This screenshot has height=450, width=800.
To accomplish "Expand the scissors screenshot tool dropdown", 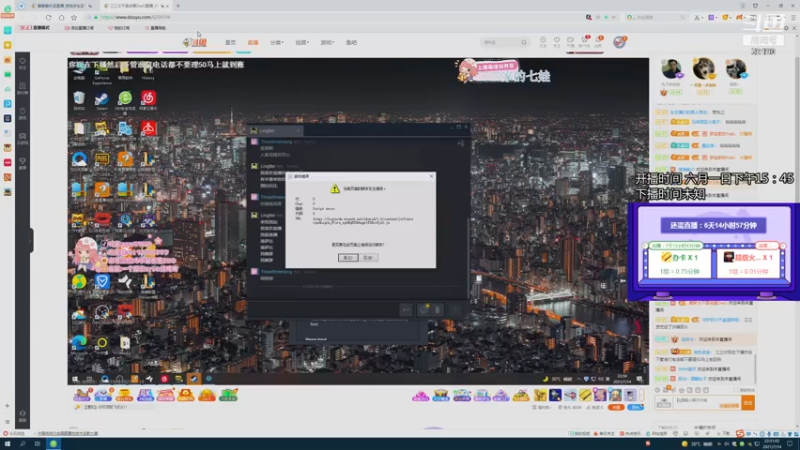I will click(702, 17).
